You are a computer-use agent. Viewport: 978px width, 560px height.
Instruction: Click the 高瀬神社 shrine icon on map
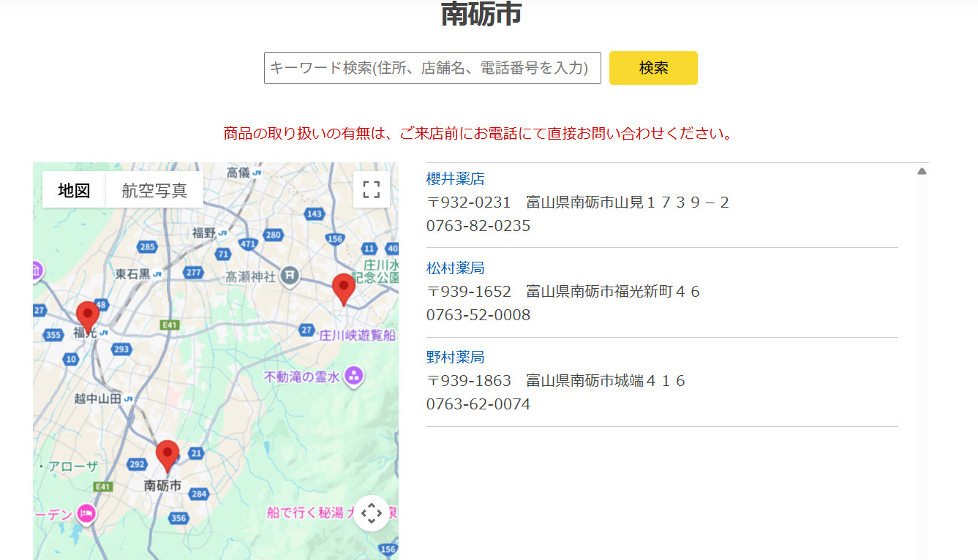[290, 276]
